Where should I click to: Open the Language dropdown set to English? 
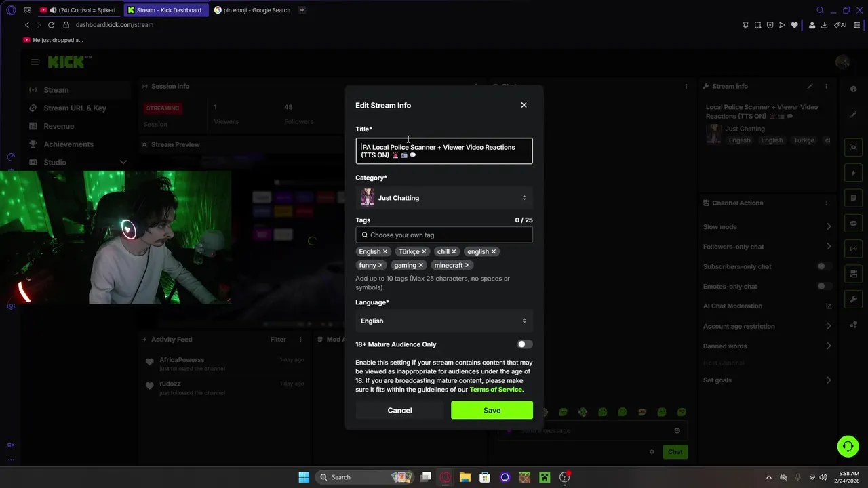tap(444, 321)
